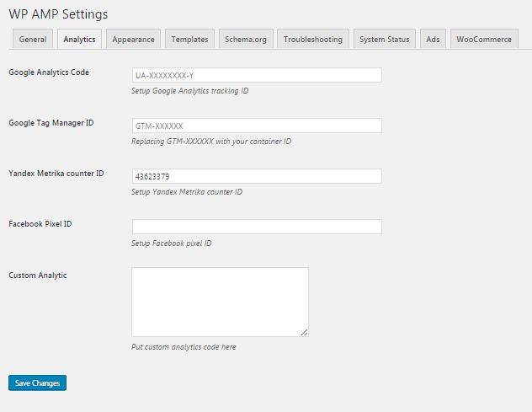Image resolution: width=532 pixels, height=412 pixels.
Task: Focus the Google Analytics Code field
Action: (257, 75)
